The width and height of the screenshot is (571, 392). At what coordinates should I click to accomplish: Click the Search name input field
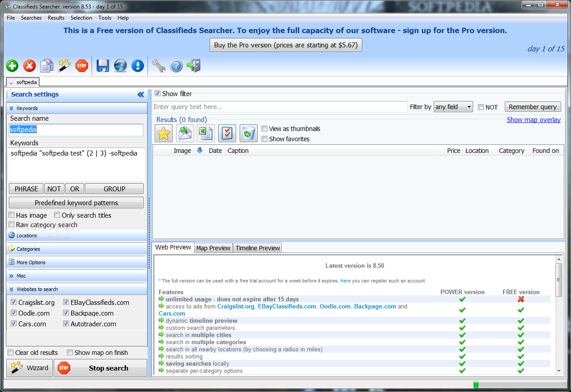tap(76, 130)
